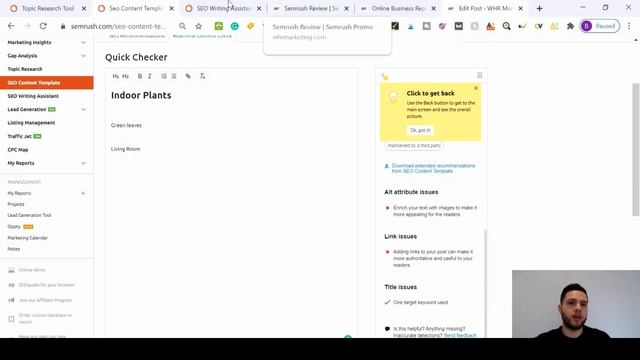Switch to Topic Research Tool browser tab

point(48,8)
